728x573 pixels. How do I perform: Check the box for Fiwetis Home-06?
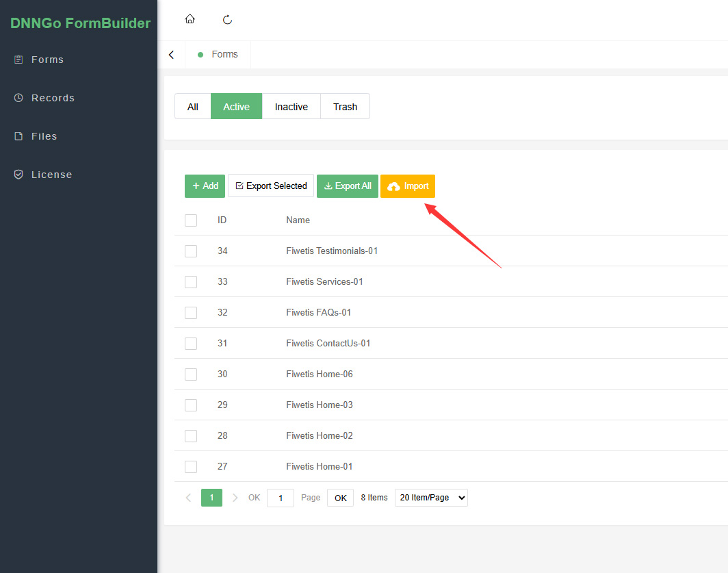point(191,374)
